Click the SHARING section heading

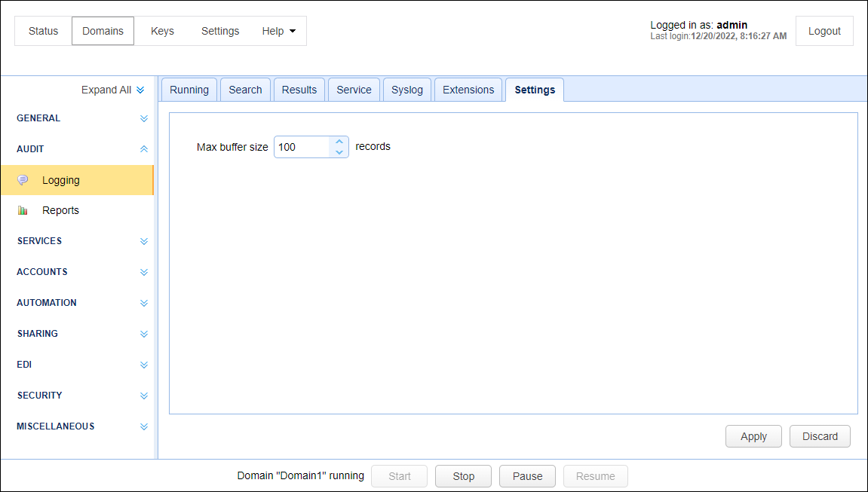tap(38, 334)
